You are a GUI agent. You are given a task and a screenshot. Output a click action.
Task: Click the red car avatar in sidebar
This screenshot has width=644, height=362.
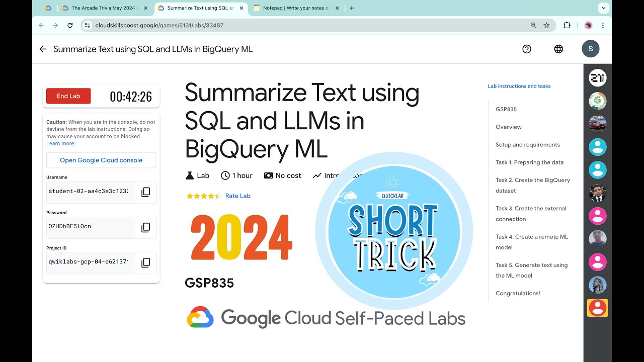(598, 124)
